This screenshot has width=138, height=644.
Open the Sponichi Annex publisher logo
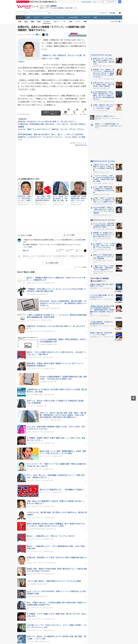coord(77,35)
